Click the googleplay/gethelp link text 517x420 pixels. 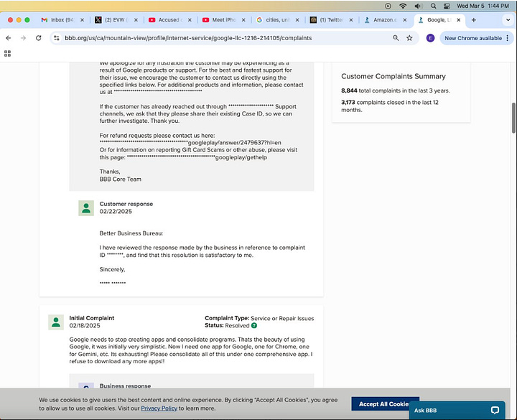pyautogui.click(x=241, y=157)
